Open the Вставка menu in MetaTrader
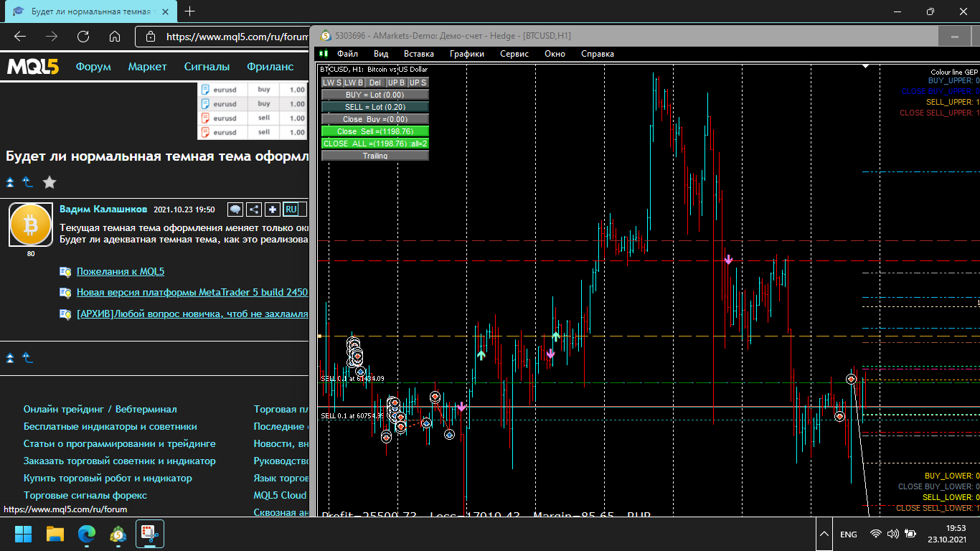This screenshot has height=551, width=980. click(419, 54)
